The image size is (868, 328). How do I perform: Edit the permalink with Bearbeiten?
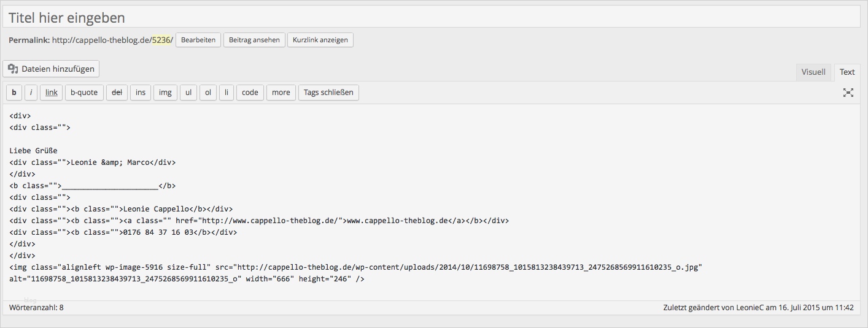pyautogui.click(x=198, y=40)
